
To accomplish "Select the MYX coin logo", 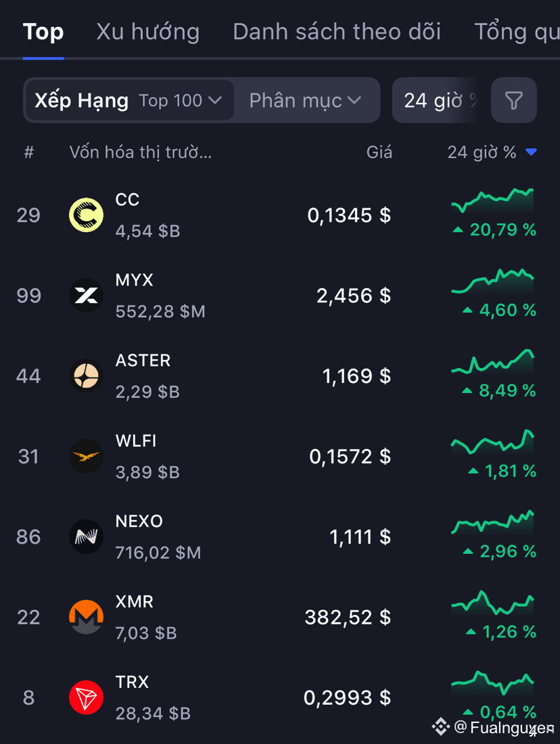I will click(x=86, y=296).
